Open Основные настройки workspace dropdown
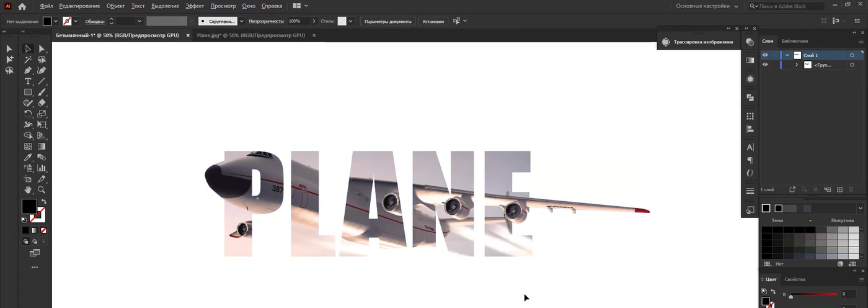 tap(707, 6)
